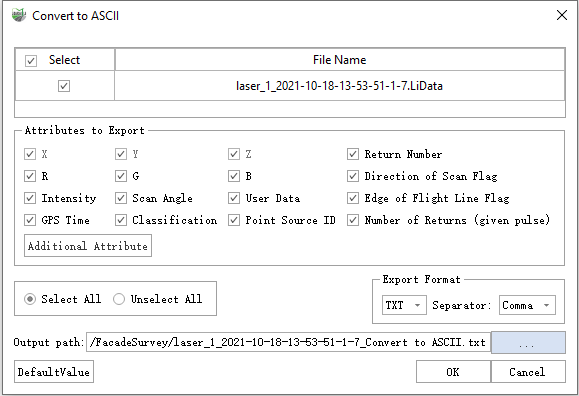Uncheck the GPS Time attribute
579x396 pixels.
(x=30, y=221)
